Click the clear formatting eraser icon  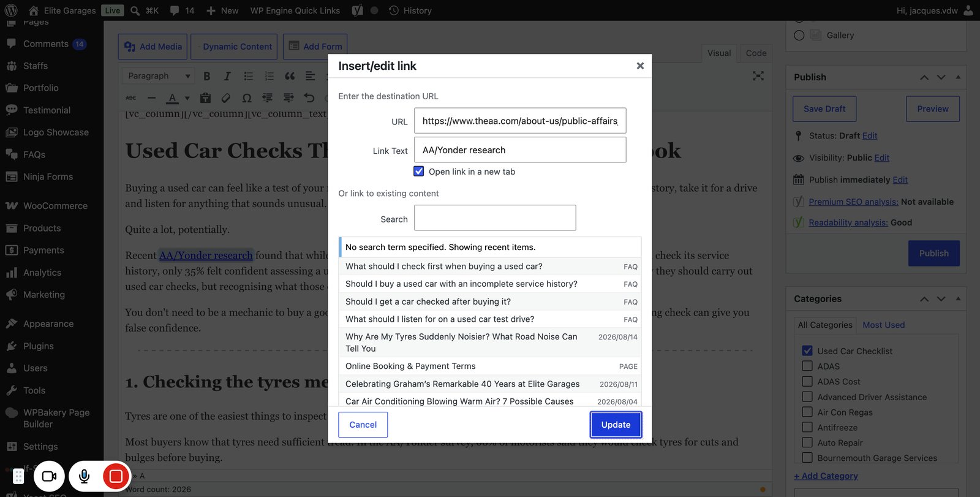click(x=226, y=98)
